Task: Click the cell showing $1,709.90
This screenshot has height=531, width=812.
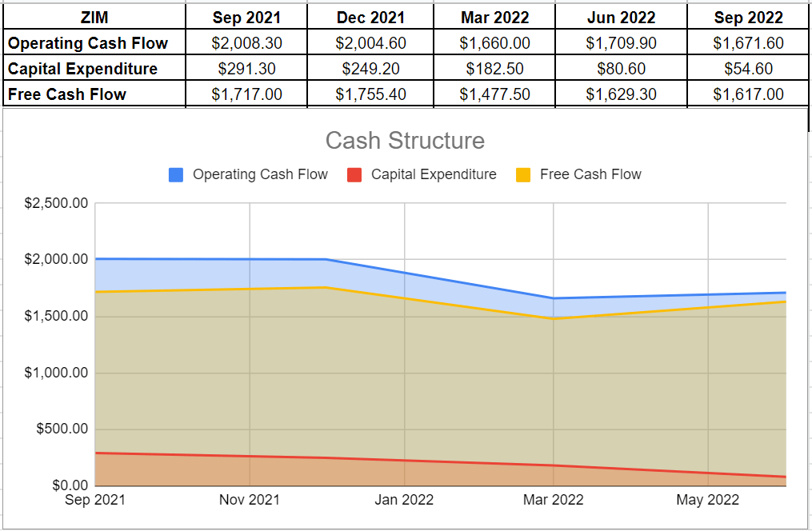Action: 621,42
